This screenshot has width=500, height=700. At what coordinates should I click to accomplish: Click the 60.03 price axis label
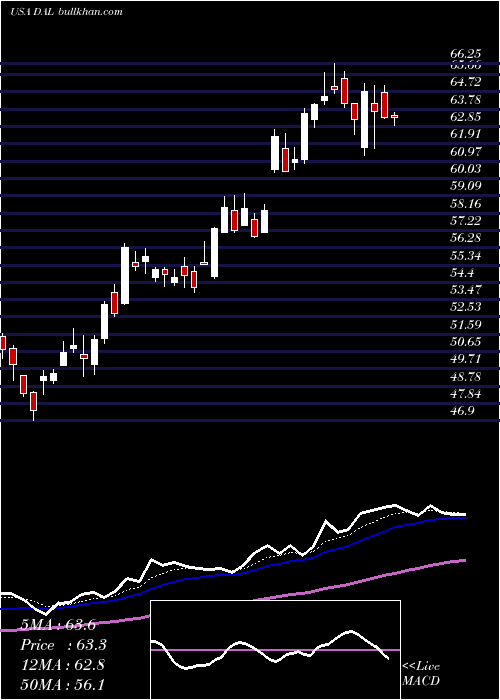466,169
